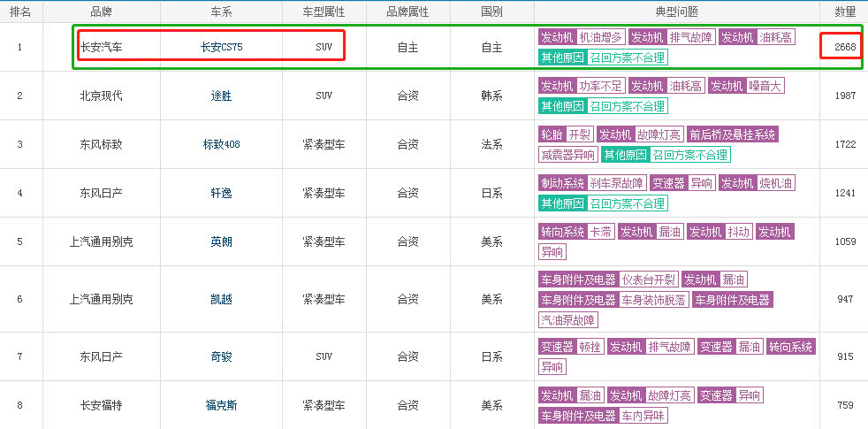Click the 长安汽车 brand cell
The image size is (868, 429).
click(102, 48)
